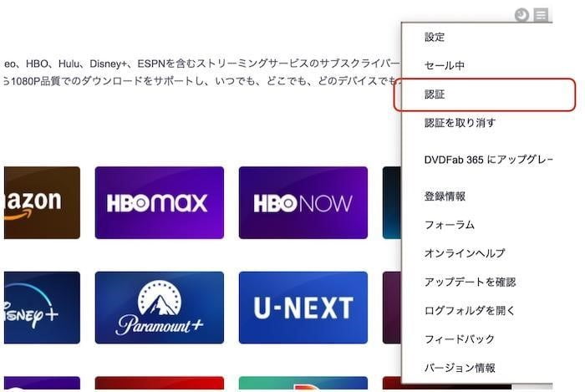Select the HBO NOW service tile
The width and height of the screenshot is (585, 392).
(x=303, y=202)
